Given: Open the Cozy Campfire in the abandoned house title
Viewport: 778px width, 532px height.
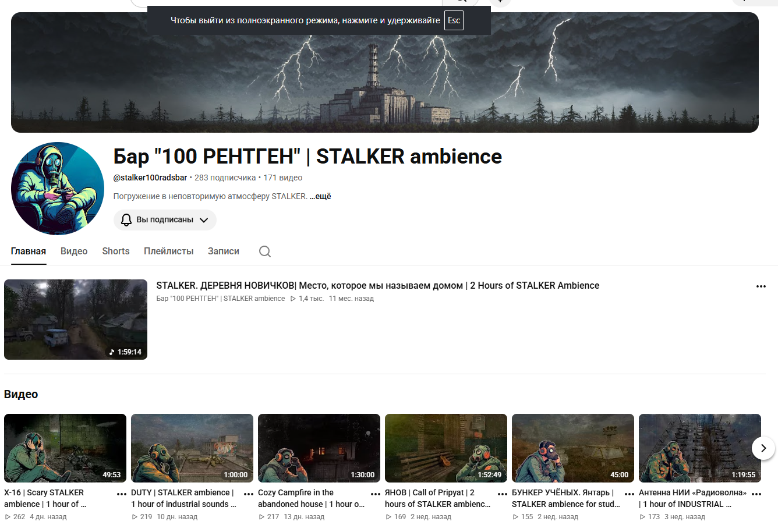Looking at the screenshot, I should [x=311, y=498].
